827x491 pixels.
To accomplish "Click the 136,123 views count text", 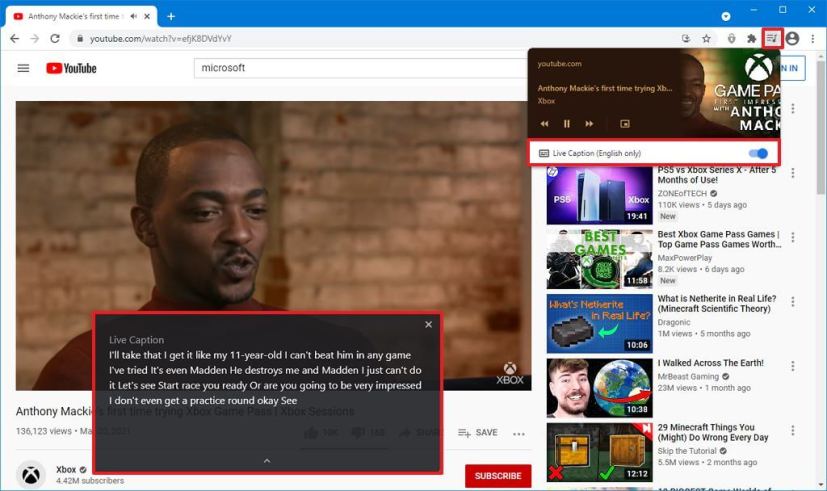I will [43, 431].
